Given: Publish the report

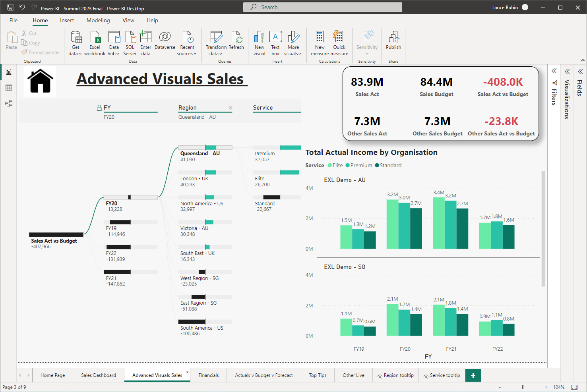Looking at the screenshot, I should click(393, 41).
